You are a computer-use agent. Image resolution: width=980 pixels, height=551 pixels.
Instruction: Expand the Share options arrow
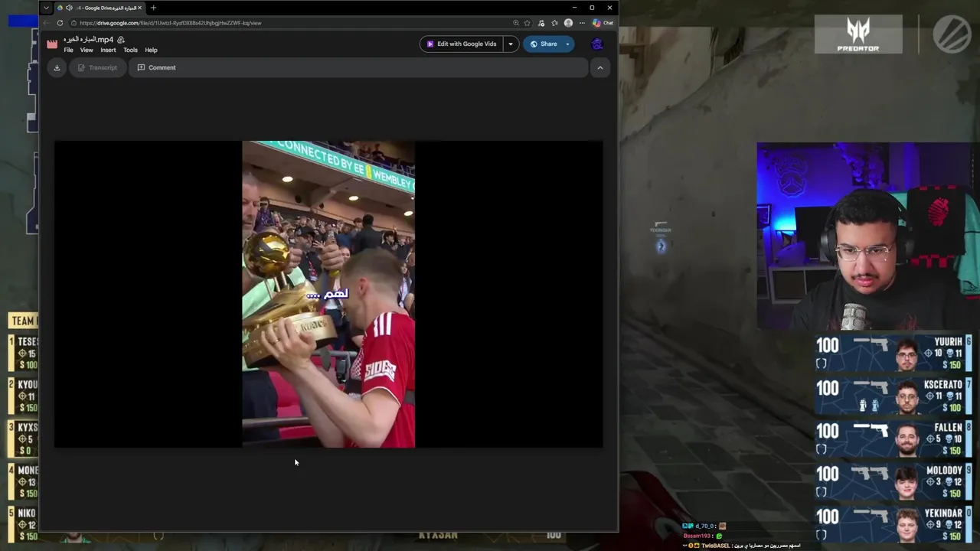point(568,44)
